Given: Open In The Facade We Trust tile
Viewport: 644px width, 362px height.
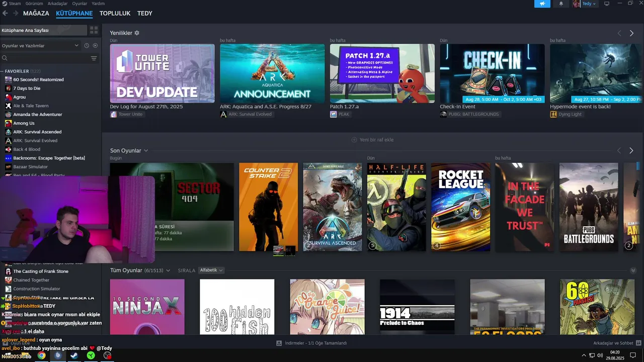Looking at the screenshot, I should (525, 207).
